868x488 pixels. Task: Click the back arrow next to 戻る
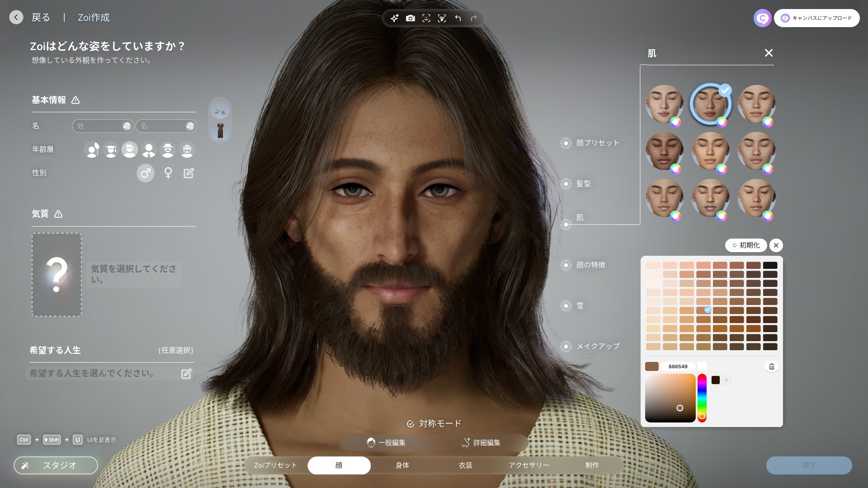16,17
